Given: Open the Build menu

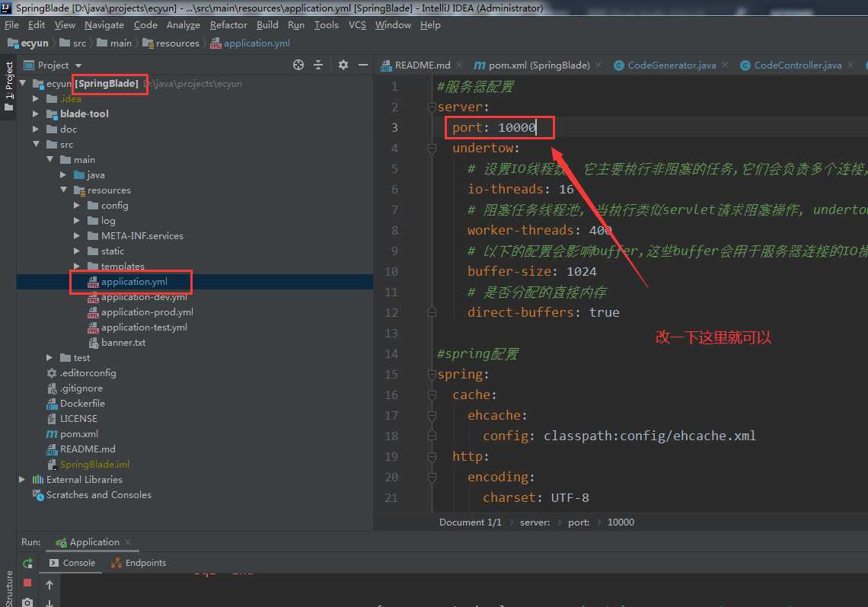Looking at the screenshot, I should tap(267, 25).
